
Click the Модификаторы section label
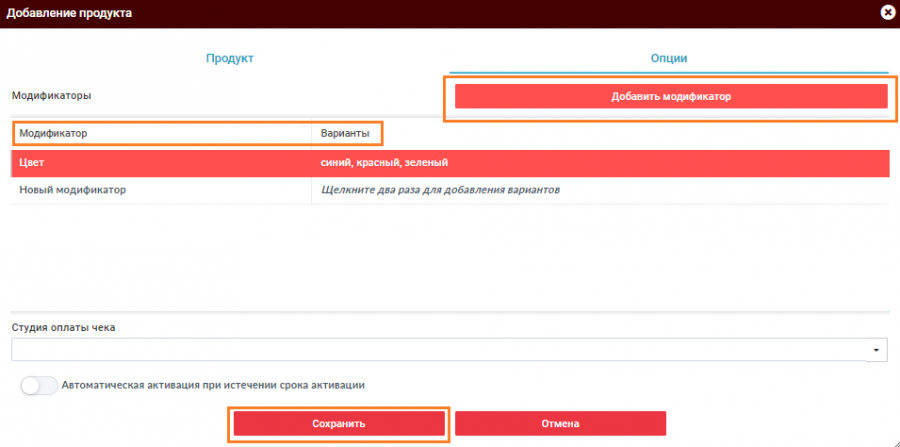[x=51, y=96]
